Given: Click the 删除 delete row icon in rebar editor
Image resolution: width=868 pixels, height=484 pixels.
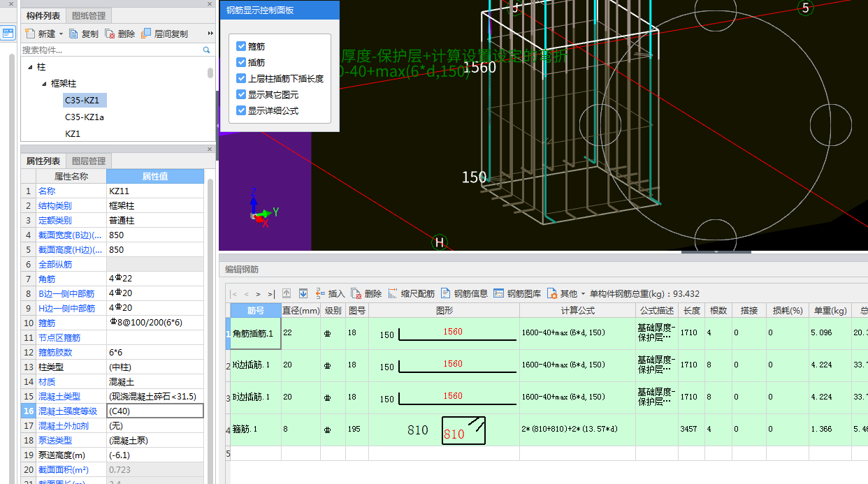Looking at the screenshot, I should (356, 293).
